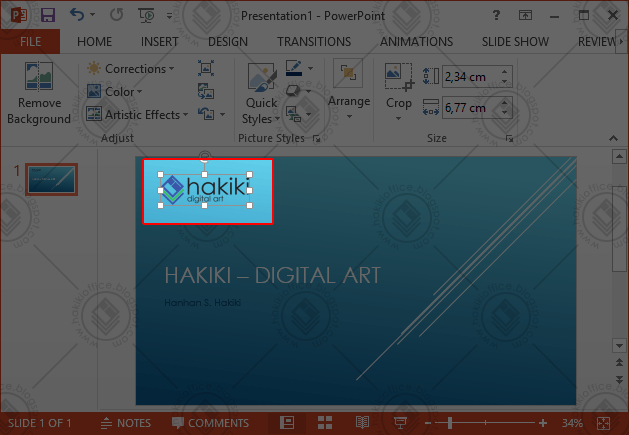Go to the TRANSITIONS tab

tap(314, 42)
